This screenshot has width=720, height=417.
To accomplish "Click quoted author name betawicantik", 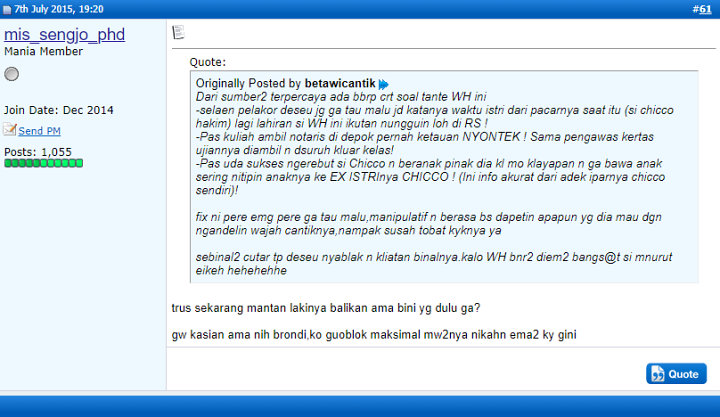I will click(x=340, y=84).
